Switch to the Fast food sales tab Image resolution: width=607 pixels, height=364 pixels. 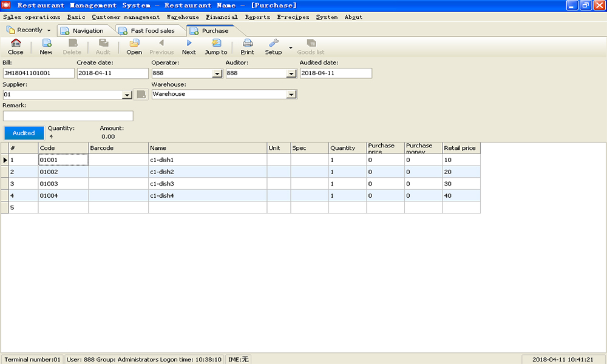149,30
